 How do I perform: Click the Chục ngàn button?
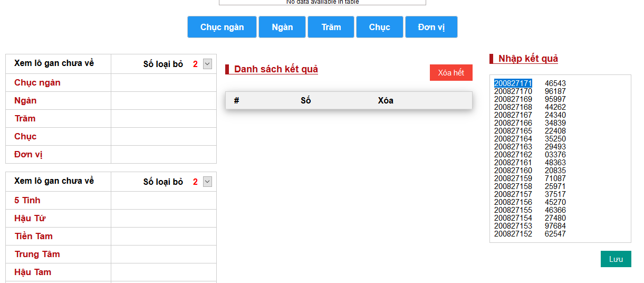(x=222, y=27)
